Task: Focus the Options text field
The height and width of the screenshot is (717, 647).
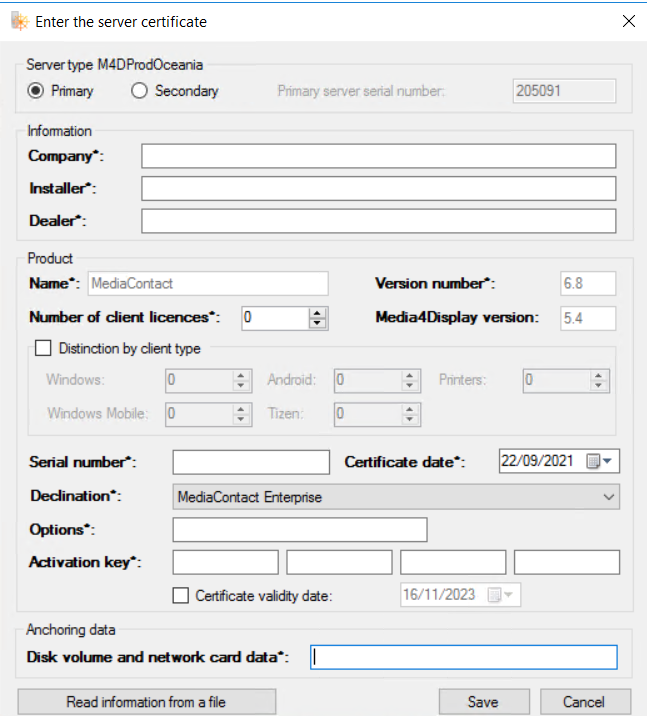Action: click(x=299, y=529)
